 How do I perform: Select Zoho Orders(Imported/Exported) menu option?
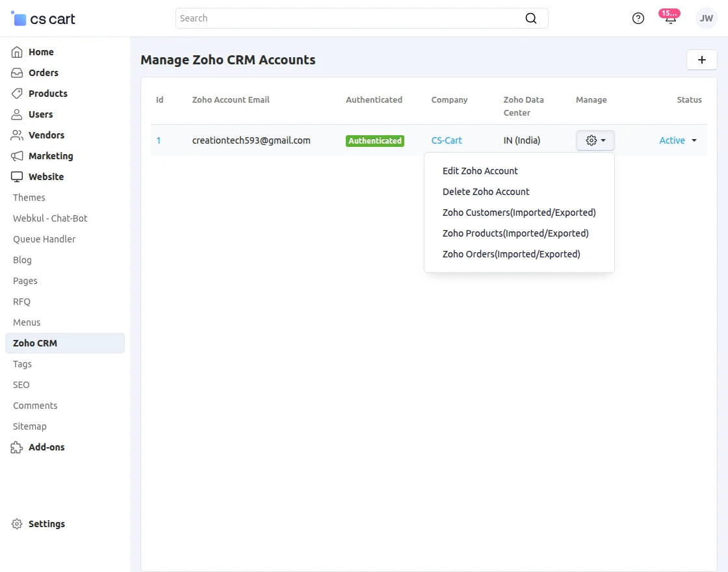coord(511,253)
